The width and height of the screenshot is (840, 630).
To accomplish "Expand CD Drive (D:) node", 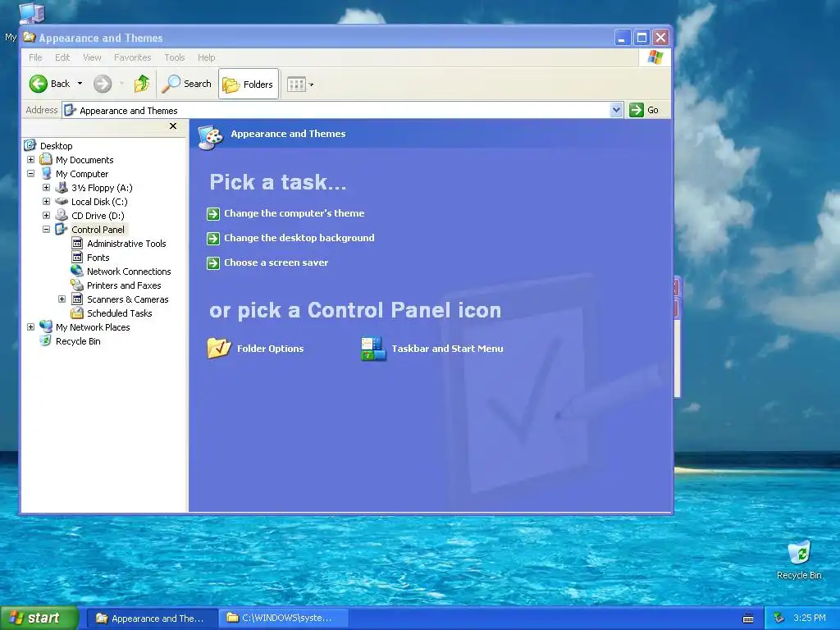I will [x=46, y=216].
